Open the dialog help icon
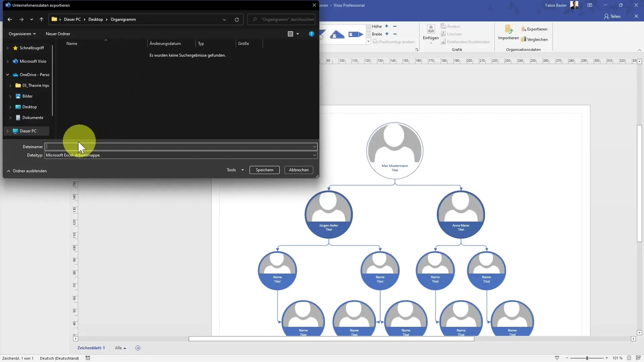 pos(312,34)
